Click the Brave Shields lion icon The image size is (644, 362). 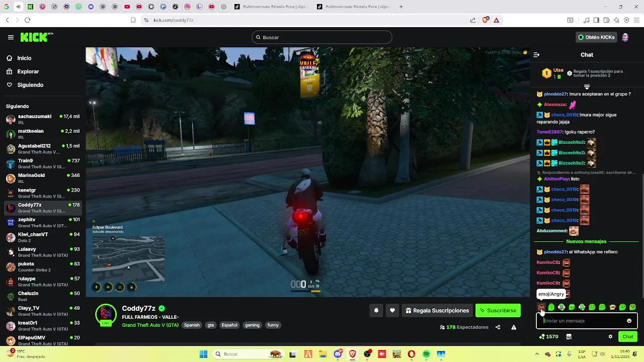(485, 20)
